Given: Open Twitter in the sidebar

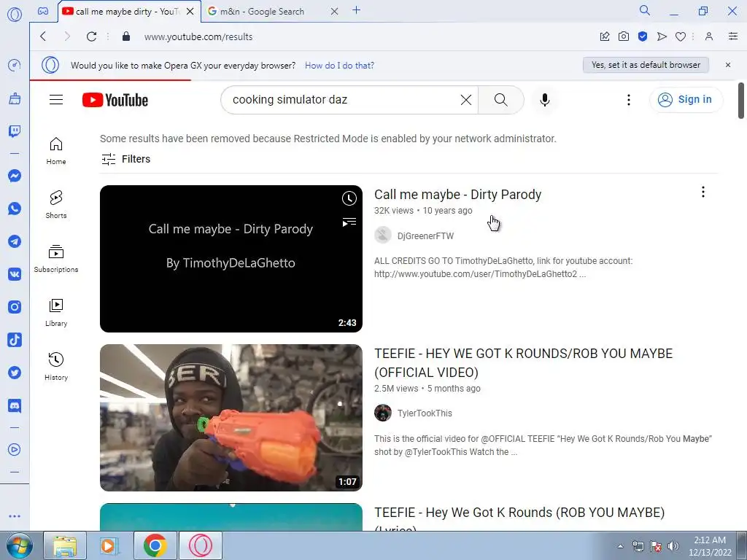Looking at the screenshot, I should tap(15, 373).
